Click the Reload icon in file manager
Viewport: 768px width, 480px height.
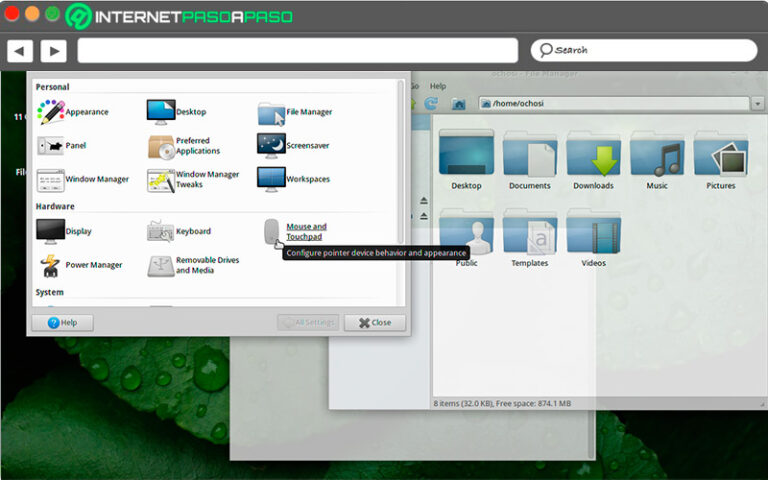click(x=431, y=103)
